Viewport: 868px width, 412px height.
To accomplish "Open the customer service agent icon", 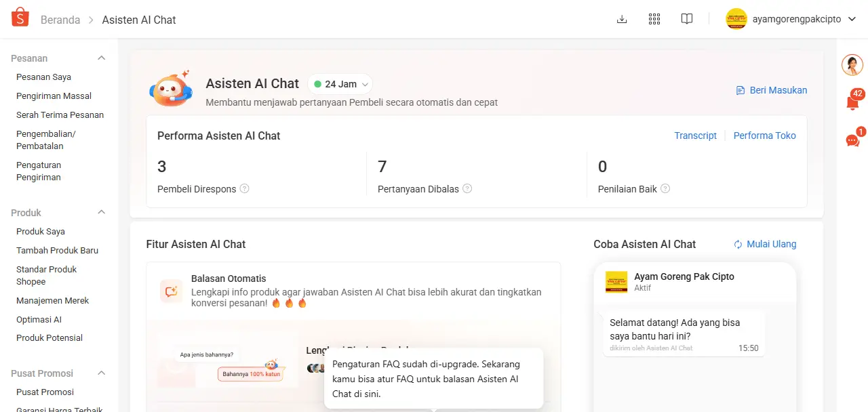I will (x=852, y=65).
